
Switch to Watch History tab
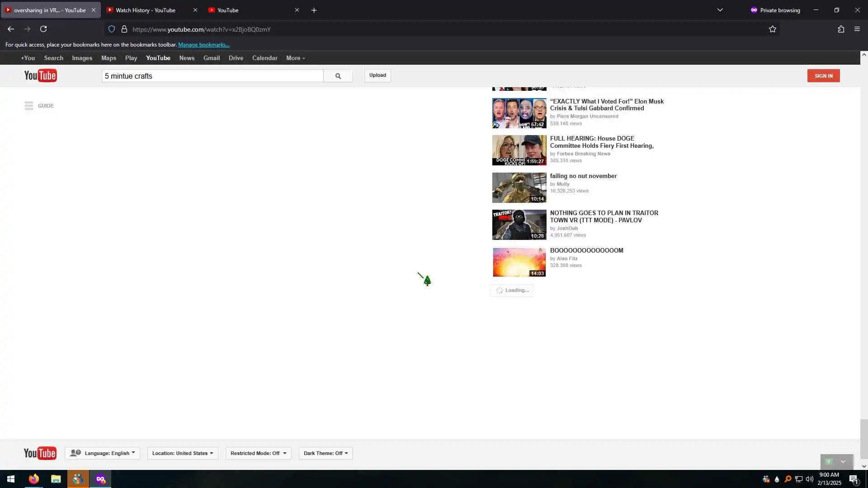click(x=146, y=10)
